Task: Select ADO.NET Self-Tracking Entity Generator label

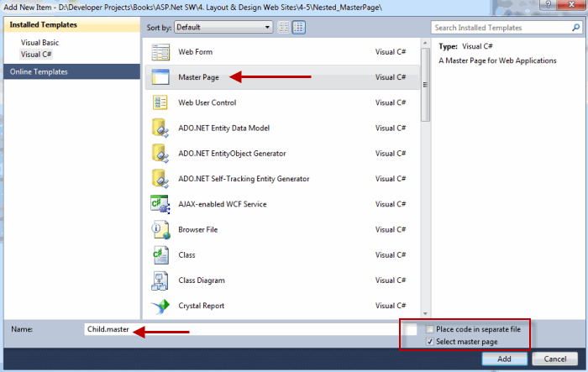Action: [x=244, y=179]
